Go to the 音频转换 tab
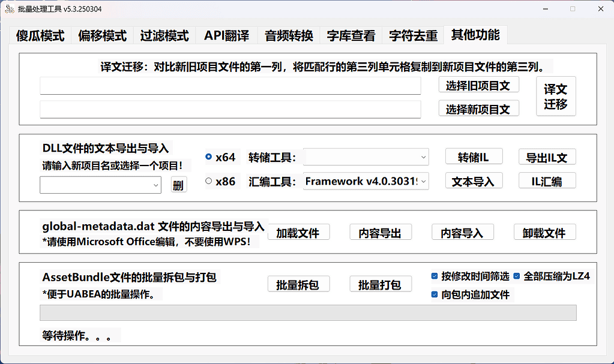Screen dimensions: 614x364 (x=289, y=36)
